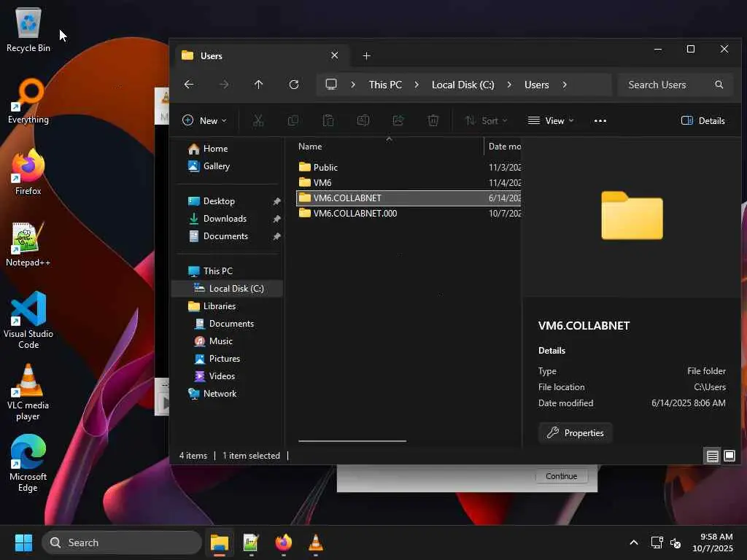This screenshot has height=560, width=747.
Task: Go up one folder level
Action: pos(258,85)
